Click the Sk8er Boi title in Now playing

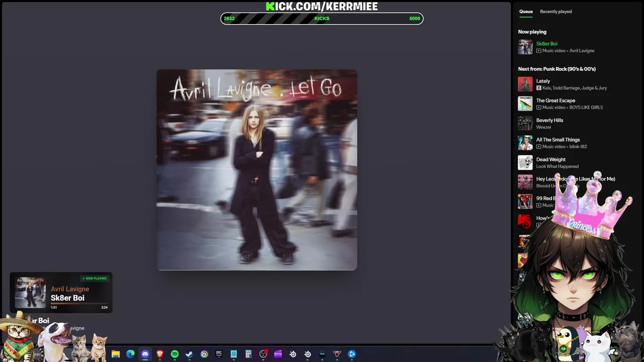(546, 44)
